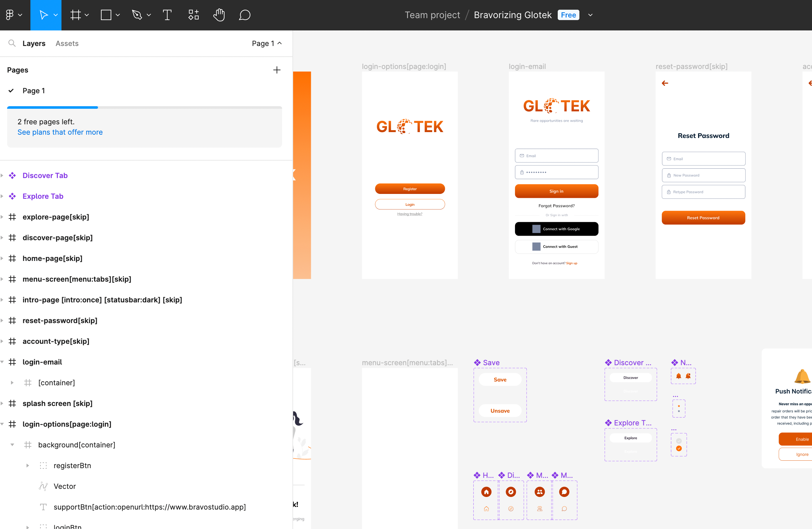This screenshot has width=812, height=529.
Task: Click See plans that offer more link
Action: coord(60,132)
